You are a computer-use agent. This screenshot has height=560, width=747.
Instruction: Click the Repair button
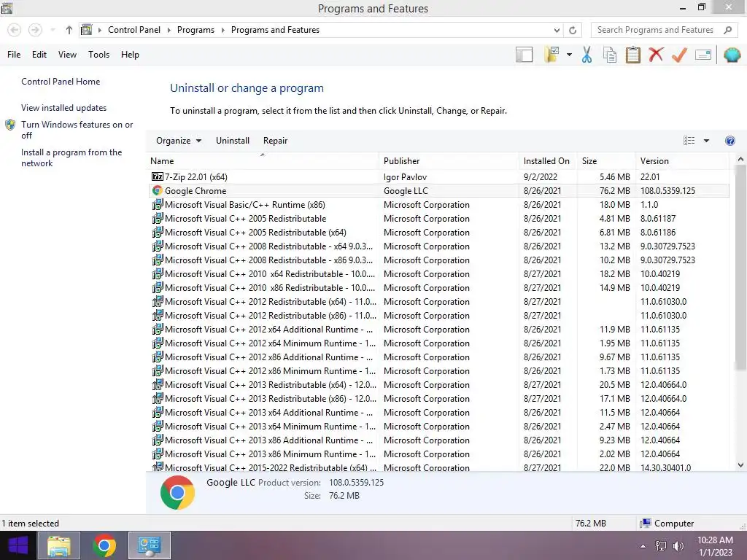[275, 141]
